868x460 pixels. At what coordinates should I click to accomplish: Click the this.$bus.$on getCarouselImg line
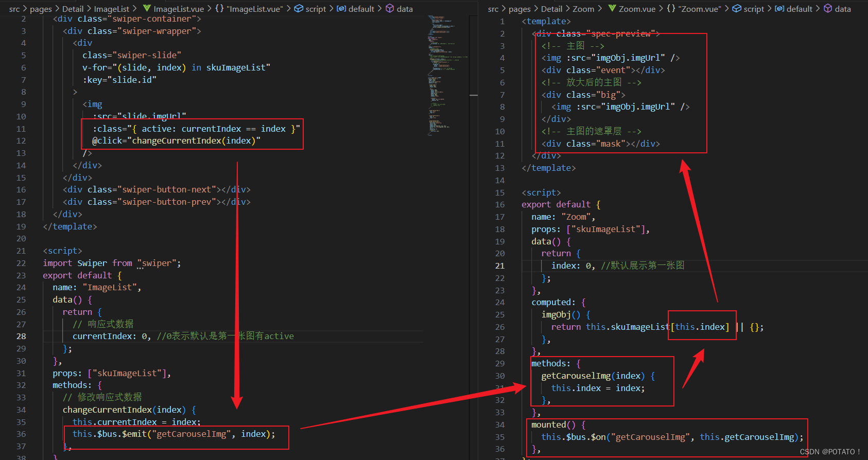(x=672, y=437)
